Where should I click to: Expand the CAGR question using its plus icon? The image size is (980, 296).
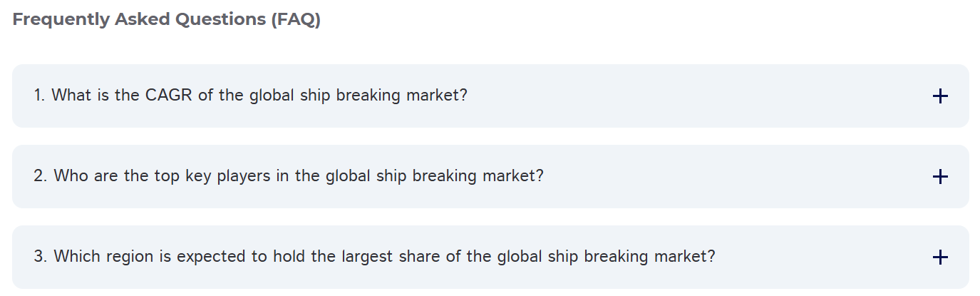[940, 96]
